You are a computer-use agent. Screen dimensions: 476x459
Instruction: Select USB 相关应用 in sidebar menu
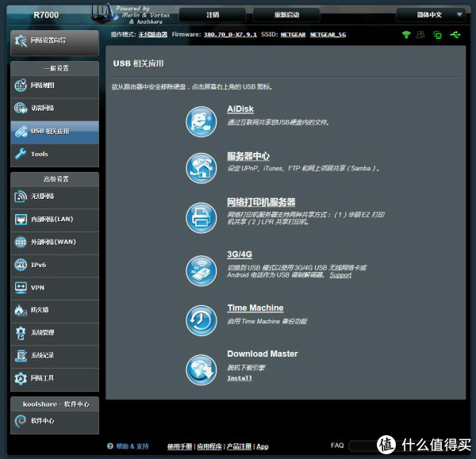(55, 132)
